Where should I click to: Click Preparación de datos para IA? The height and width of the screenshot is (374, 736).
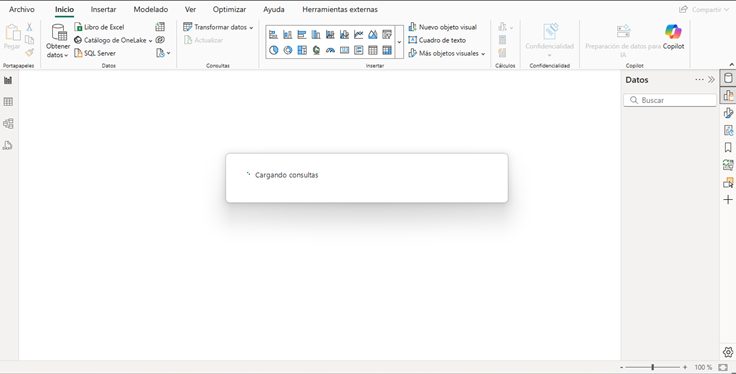[x=623, y=40]
